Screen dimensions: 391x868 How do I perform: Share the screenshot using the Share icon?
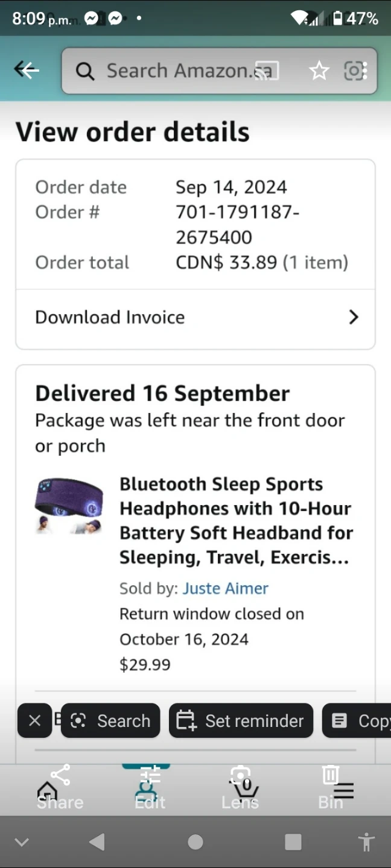(x=60, y=786)
